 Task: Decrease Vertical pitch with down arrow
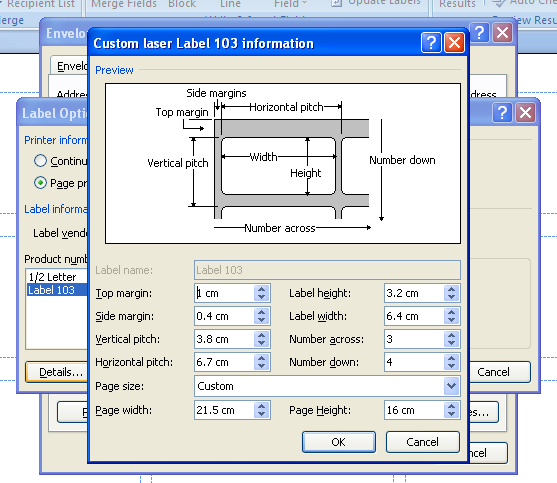click(261, 343)
